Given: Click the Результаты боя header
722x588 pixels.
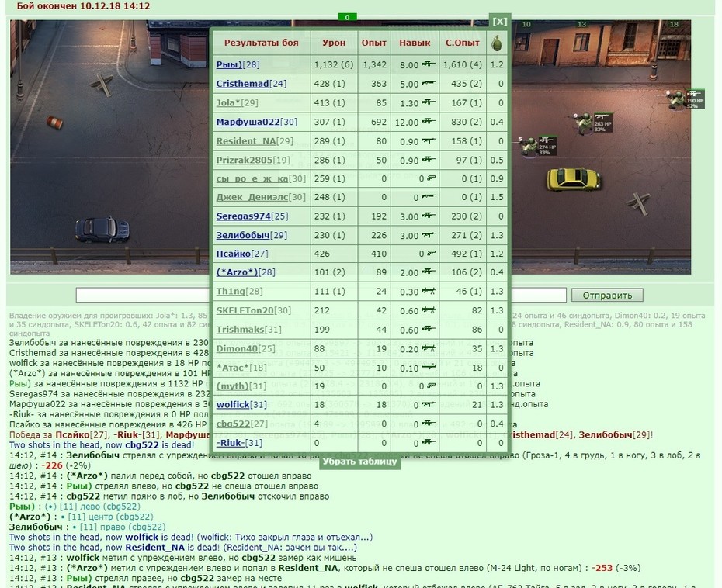Looking at the screenshot, I should click(261, 43).
